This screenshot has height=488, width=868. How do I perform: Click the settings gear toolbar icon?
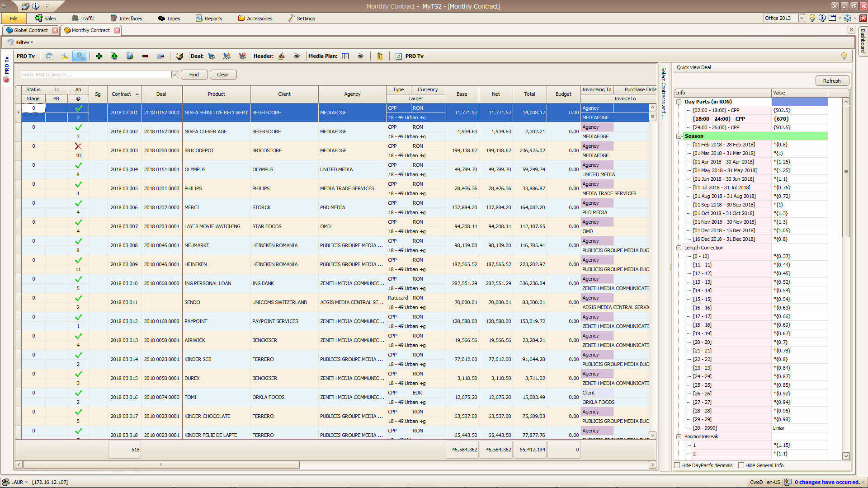[49, 56]
